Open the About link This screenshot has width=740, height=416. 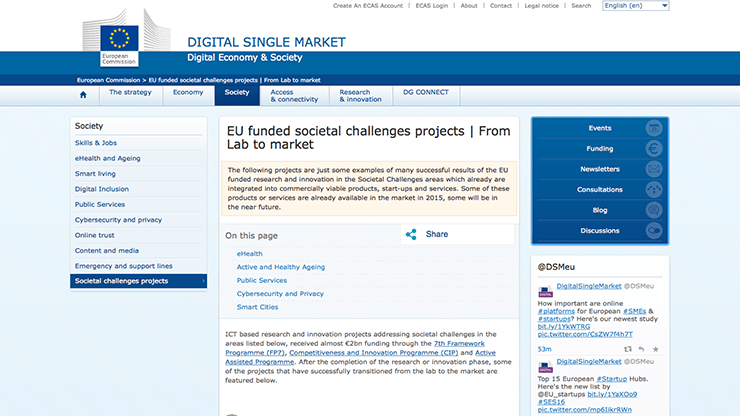[x=469, y=6]
